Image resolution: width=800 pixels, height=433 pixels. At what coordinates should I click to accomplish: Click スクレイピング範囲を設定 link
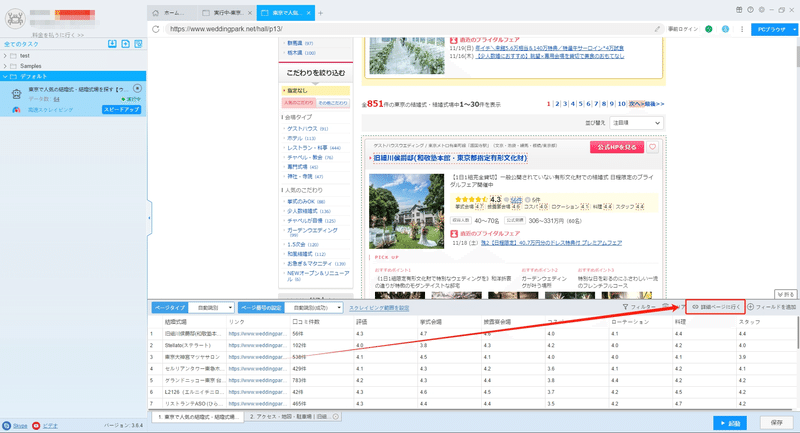[379, 308]
